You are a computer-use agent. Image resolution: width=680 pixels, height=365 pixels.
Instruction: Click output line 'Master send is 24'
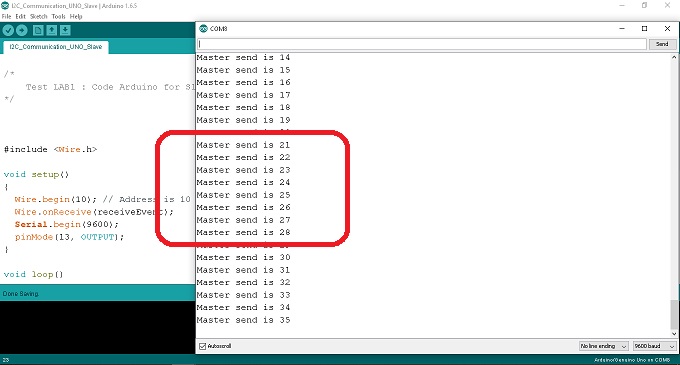[x=243, y=182]
